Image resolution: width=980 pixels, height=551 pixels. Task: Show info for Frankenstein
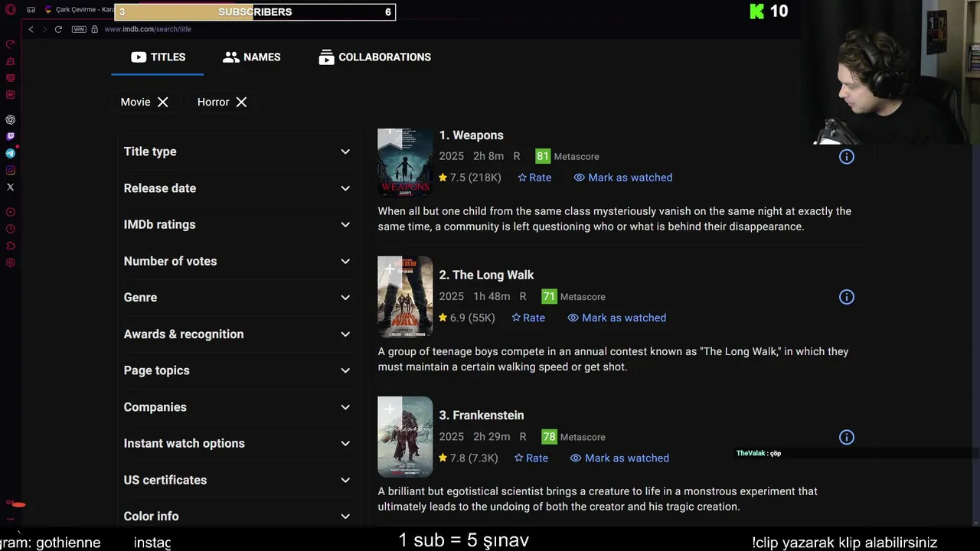click(x=847, y=438)
